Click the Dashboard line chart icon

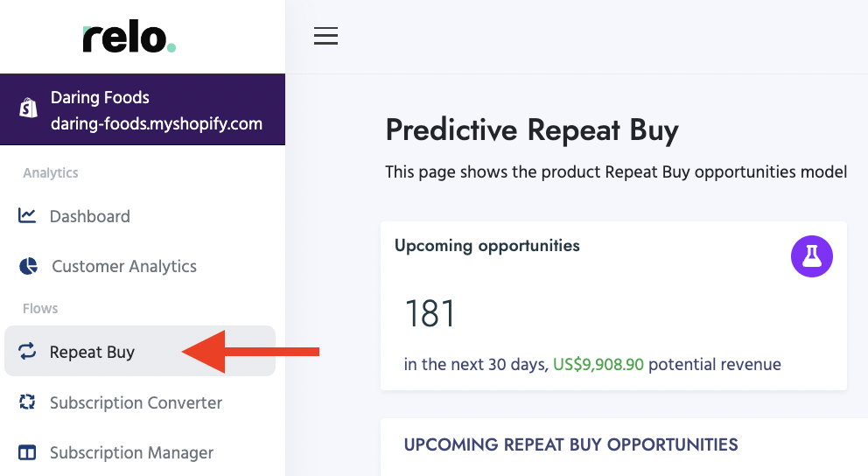pyautogui.click(x=27, y=215)
